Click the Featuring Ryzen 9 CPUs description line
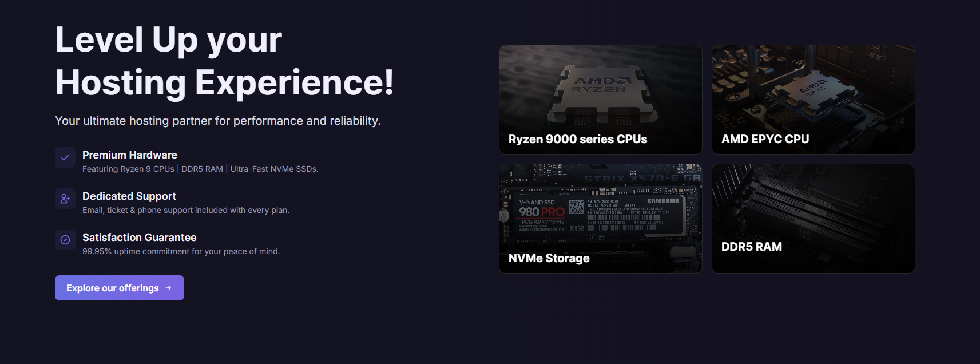 [x=200, y=169]
